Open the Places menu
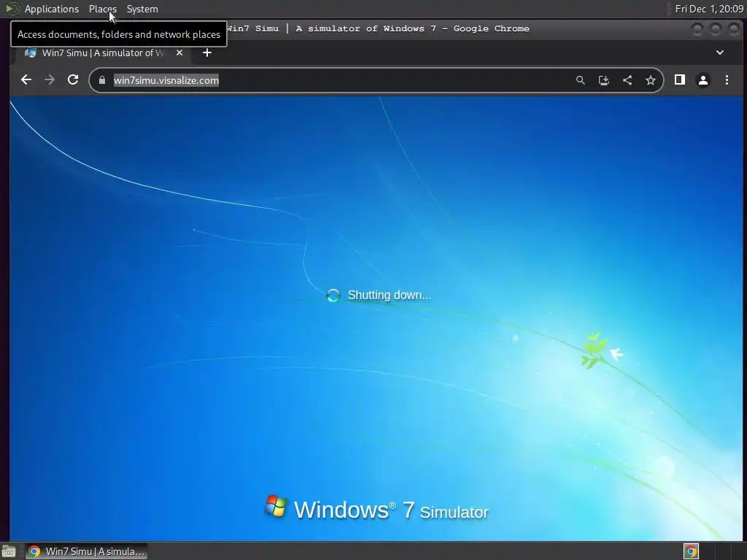The width and height of the screenshot is (747, 560). (x=102, y=9)
